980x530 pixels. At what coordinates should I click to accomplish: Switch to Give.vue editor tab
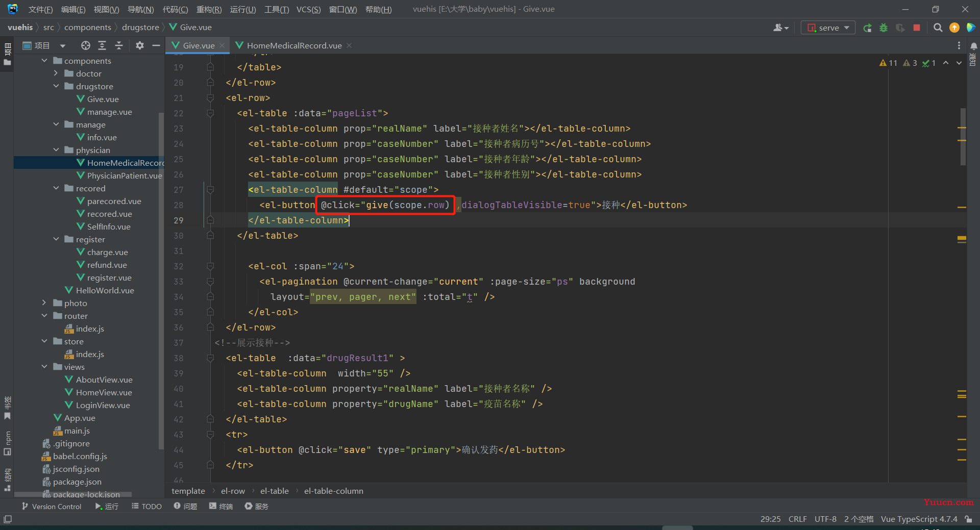point(199,45)
